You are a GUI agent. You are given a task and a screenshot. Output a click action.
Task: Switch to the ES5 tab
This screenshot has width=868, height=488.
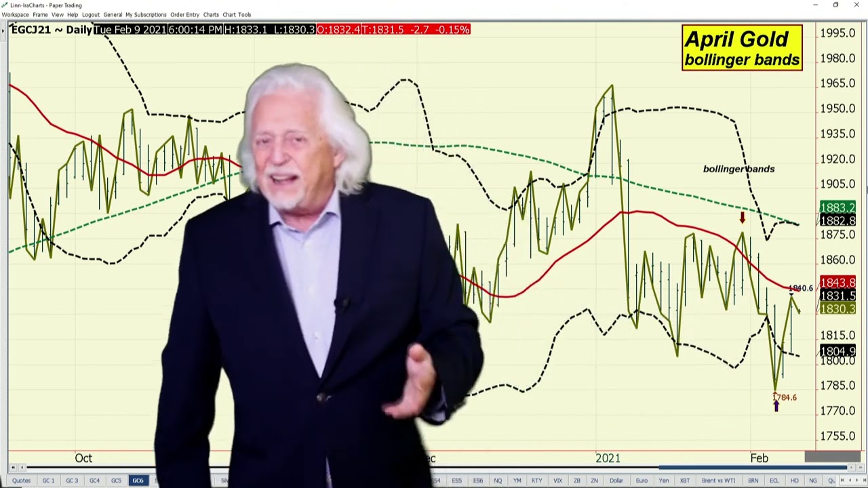click(457, 481)
